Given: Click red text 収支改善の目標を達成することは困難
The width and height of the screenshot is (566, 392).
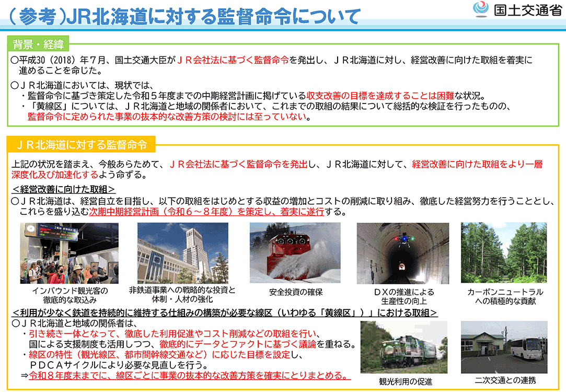Looking at the screenshot, I should point(380,96).
